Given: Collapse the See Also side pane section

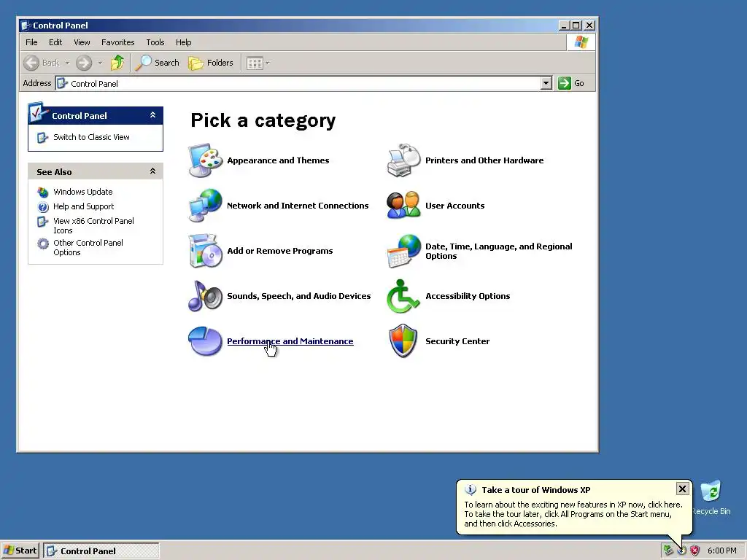Looking at the screenshot, I should 152,171.
